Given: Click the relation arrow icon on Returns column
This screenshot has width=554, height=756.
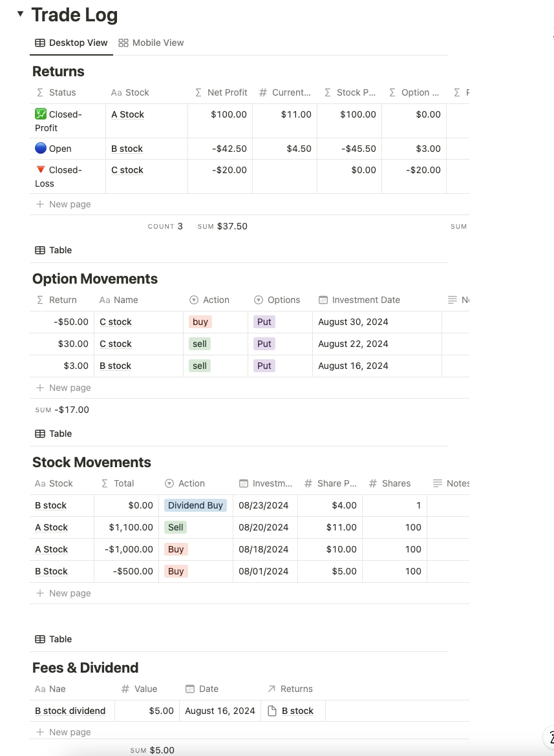Looking at the screenshot, I should pos(272,689).
